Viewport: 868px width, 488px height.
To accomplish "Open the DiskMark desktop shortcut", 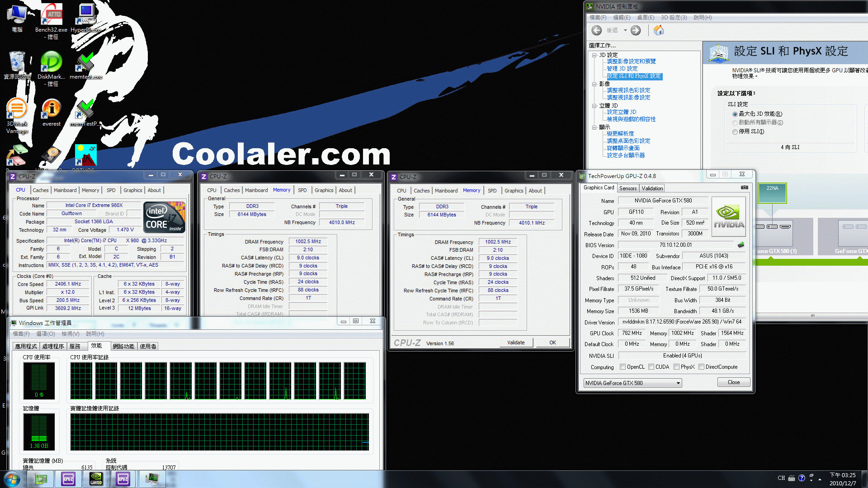I will (51, 68).
